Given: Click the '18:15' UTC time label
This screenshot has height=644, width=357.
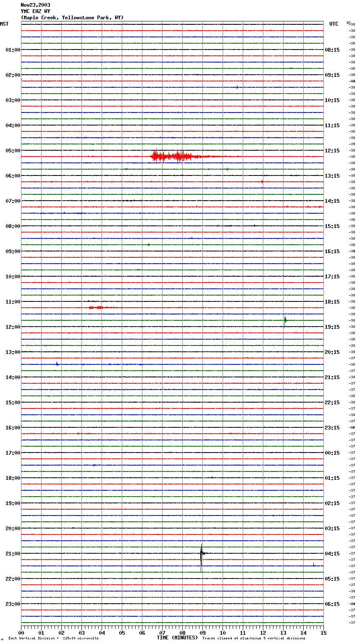Looking at the screenshot, I should pos(332,302).
